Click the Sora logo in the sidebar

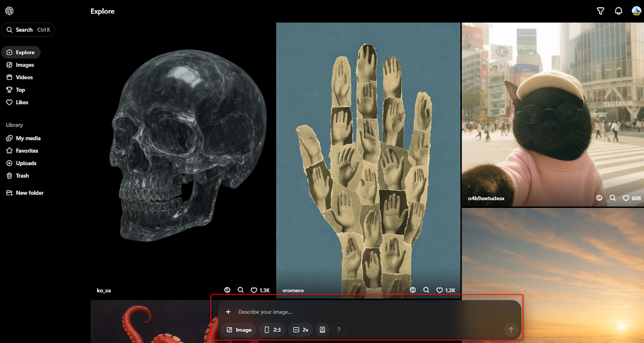coord(9,11)
